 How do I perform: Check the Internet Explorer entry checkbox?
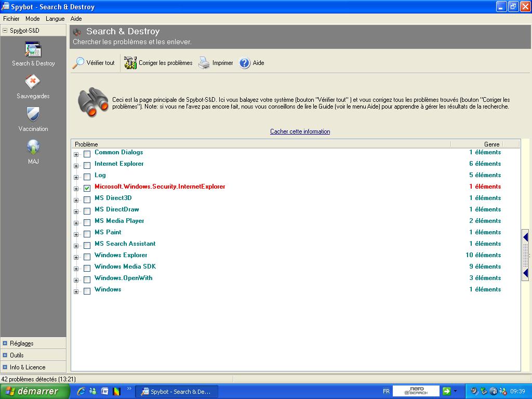(87, 165)
